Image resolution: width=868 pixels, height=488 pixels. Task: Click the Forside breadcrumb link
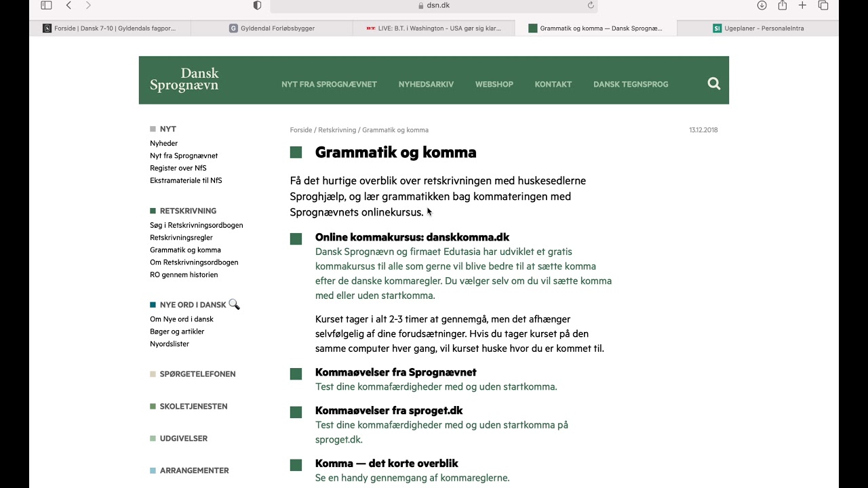point(301,130)
